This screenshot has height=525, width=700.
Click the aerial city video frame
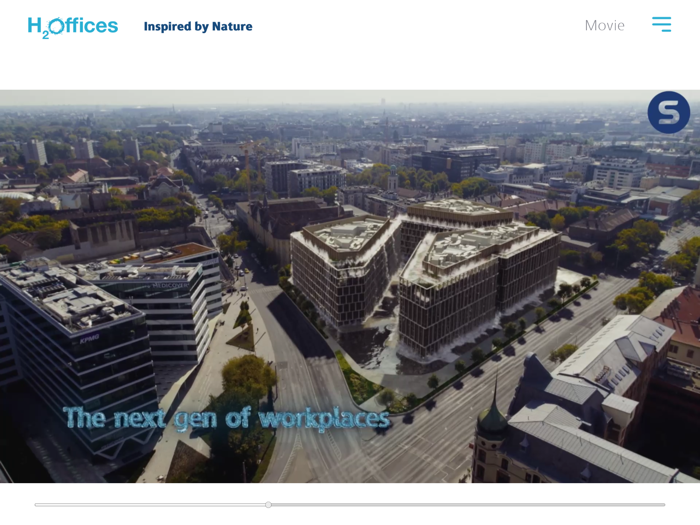pyautogui.click(x=350, y=286)
